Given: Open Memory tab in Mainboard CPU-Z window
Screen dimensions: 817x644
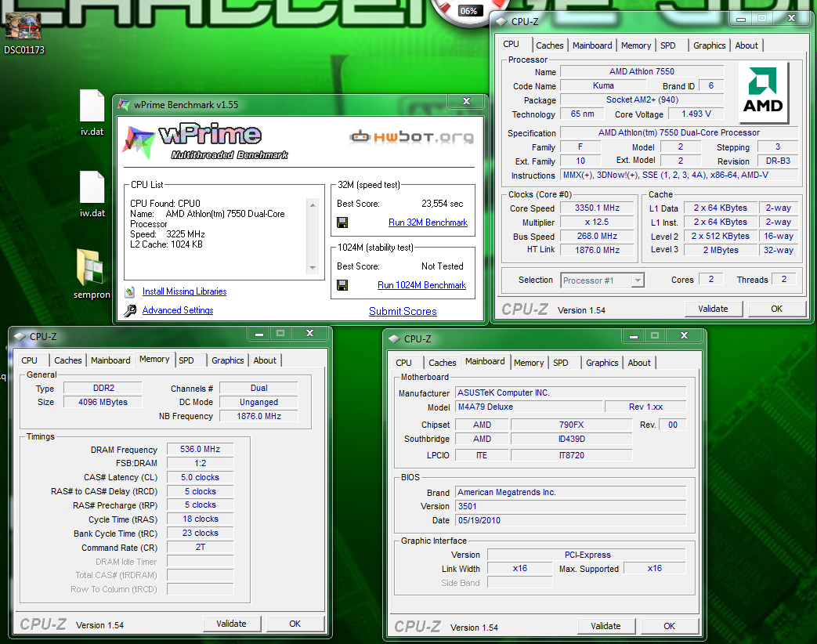Looking at the screenshot, I should 528,363.
